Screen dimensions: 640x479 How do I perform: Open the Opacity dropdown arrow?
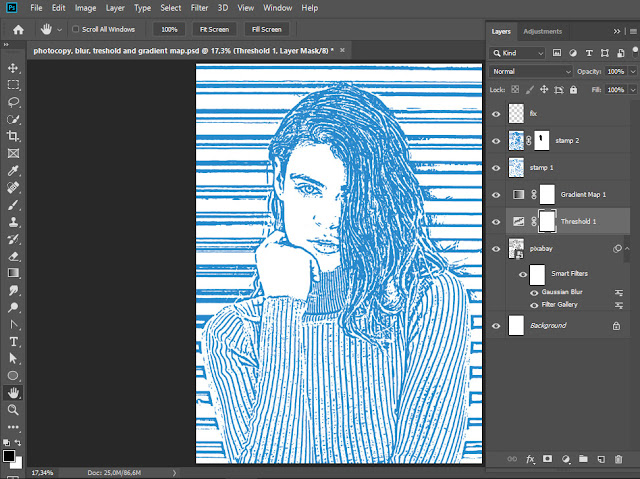(633, 71)
